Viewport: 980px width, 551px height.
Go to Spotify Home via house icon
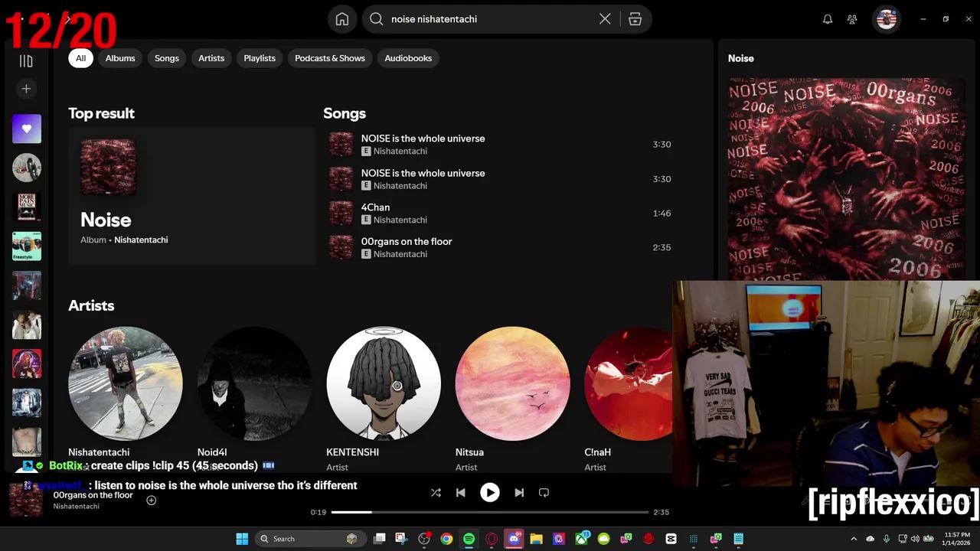[342, 19]
